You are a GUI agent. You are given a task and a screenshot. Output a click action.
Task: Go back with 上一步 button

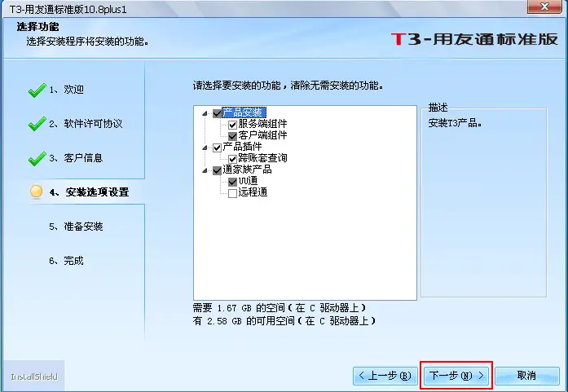coord(385,376)
